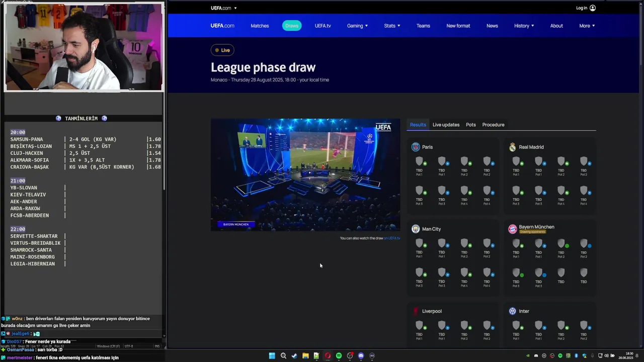
Task: Switch to the Pots tab
Action: 471,125
